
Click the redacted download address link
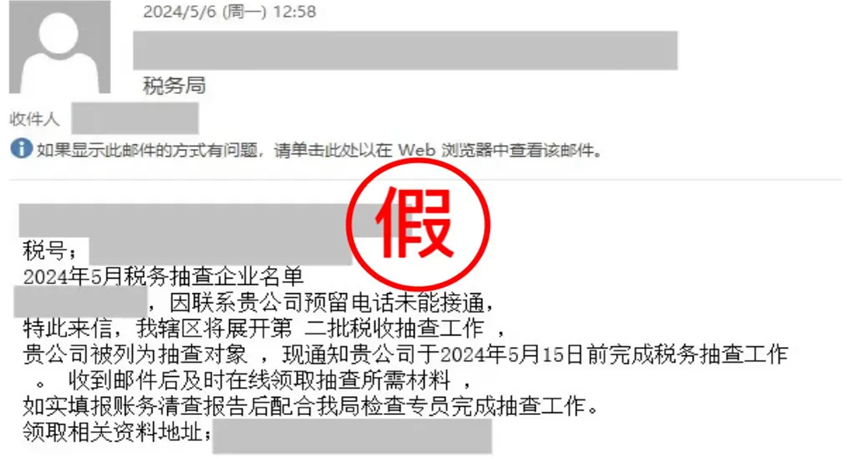[x=352, y=436]
